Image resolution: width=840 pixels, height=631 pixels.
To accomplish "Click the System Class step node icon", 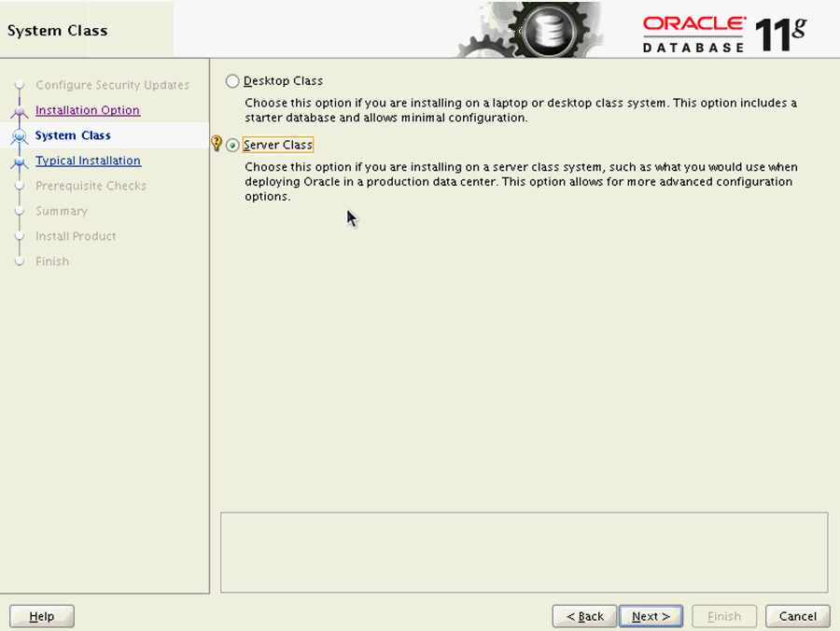I will coord(20,136).
